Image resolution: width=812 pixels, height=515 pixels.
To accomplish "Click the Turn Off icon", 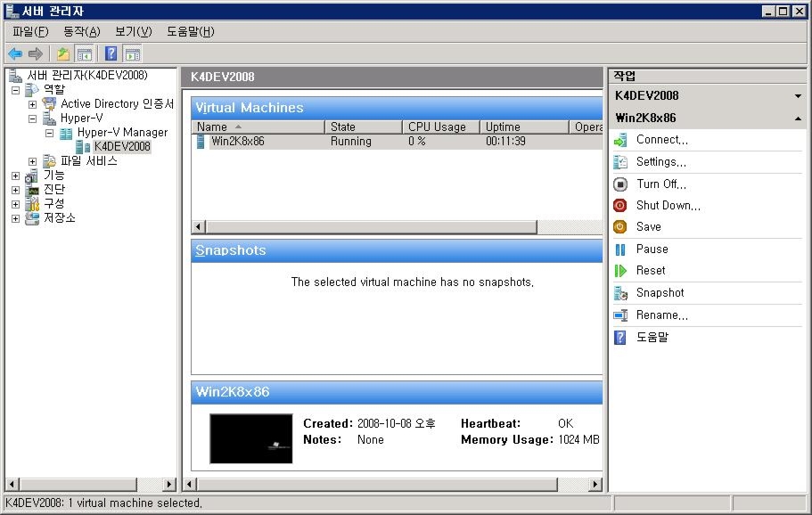I will pos(619,184).
